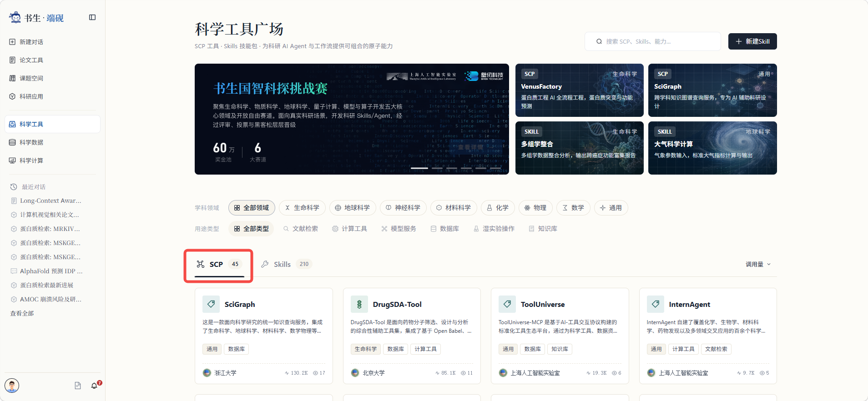Click the InternAgent card icon
Viewport: 868px width, 401px height.
pyautogui.click(x=656, y=304)
